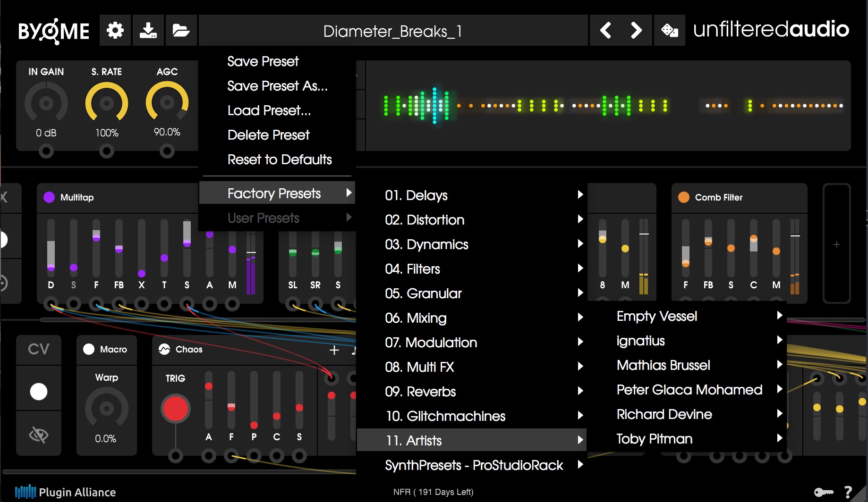Expand the 11. Artists category
Screen dimensions: 868x502
click(x=472, y=440)
